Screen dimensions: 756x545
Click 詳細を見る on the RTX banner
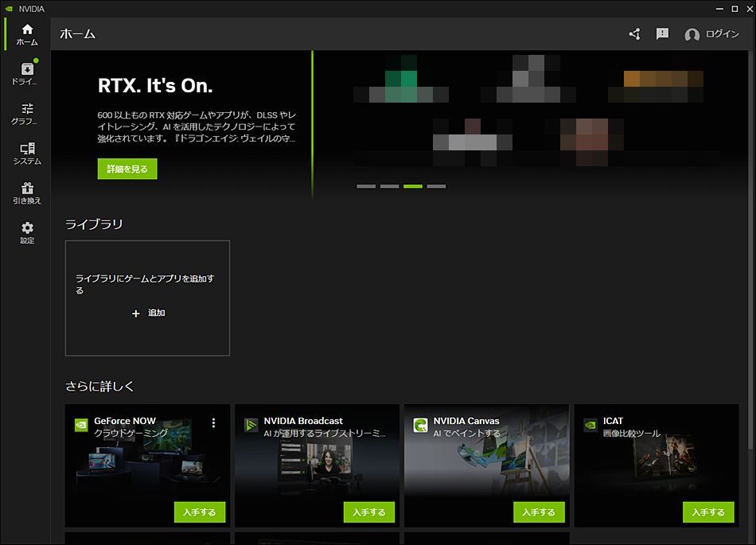127,169
